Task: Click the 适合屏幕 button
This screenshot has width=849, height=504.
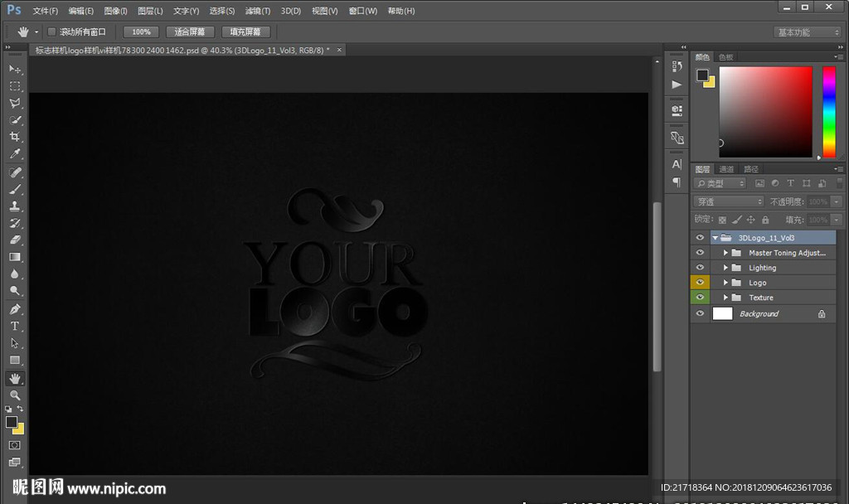Action: (x=190, y=32)
